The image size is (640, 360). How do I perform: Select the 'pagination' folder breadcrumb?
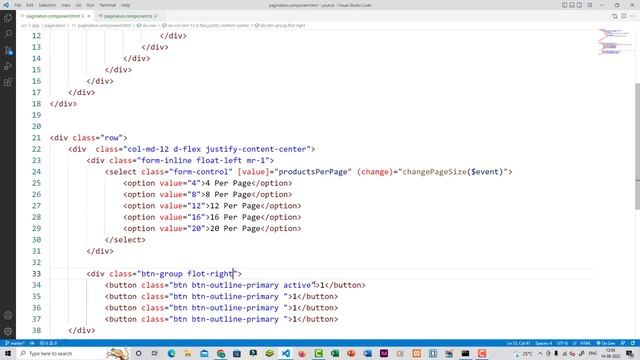(x=55, y=25)
